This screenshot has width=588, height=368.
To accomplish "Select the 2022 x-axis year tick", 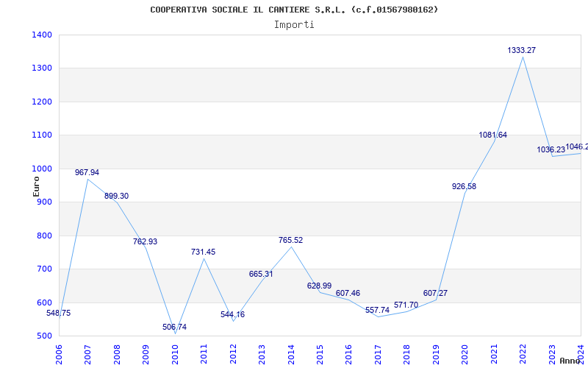I will tap(523, 354).
